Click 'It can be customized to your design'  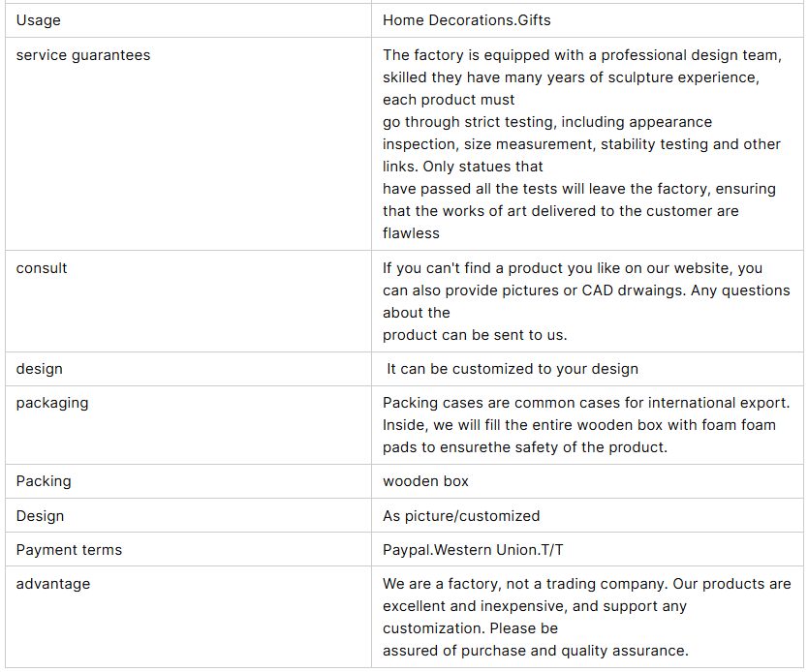pyautogui.click(x=513, y=369)
